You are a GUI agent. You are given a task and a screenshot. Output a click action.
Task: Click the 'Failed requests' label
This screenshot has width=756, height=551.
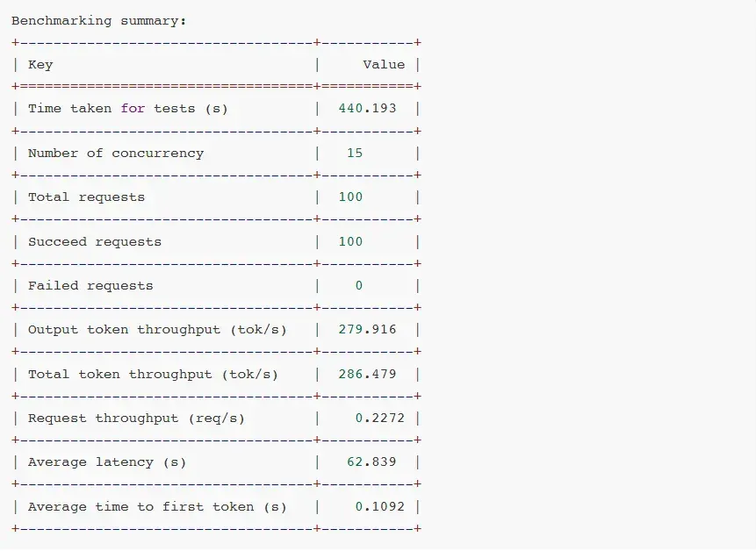click(x=90, y=286)
